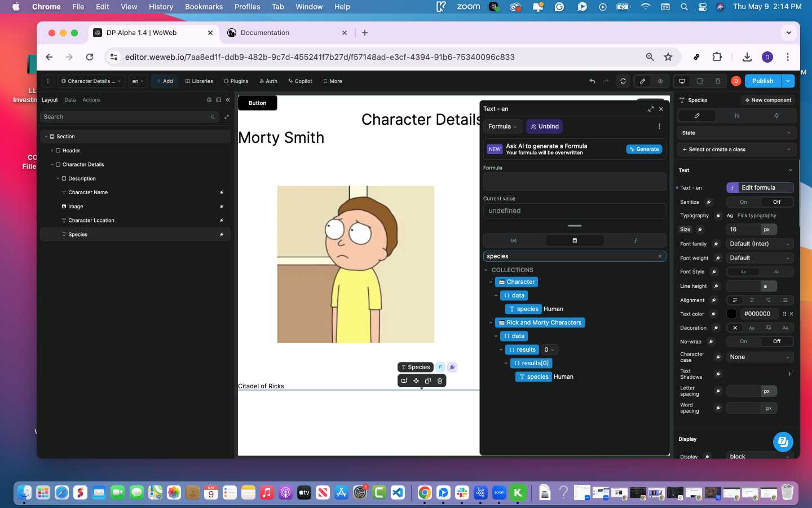Open the Auth menu
Image resolution: width=812 pixels, height=508 pixels.
click(268, 81)
